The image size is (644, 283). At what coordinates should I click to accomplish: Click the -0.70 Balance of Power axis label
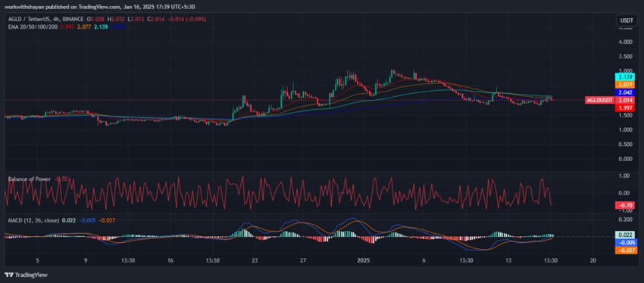(x=624, y=205)
